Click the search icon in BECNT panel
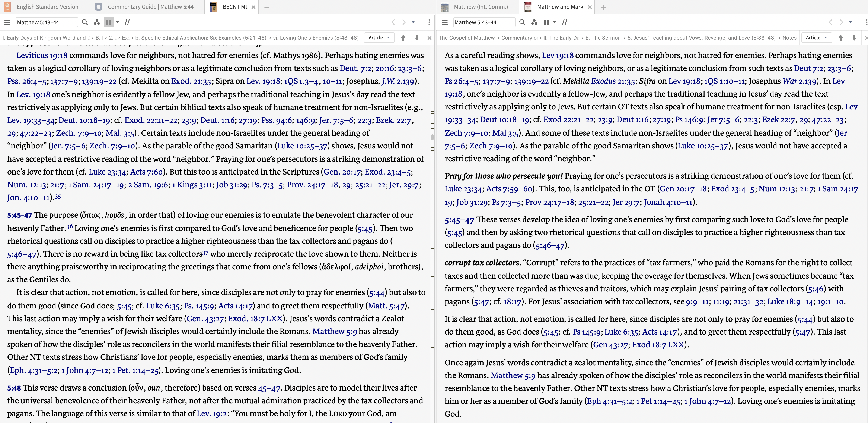This screenshot has height=423, width=868. (85, 22)
